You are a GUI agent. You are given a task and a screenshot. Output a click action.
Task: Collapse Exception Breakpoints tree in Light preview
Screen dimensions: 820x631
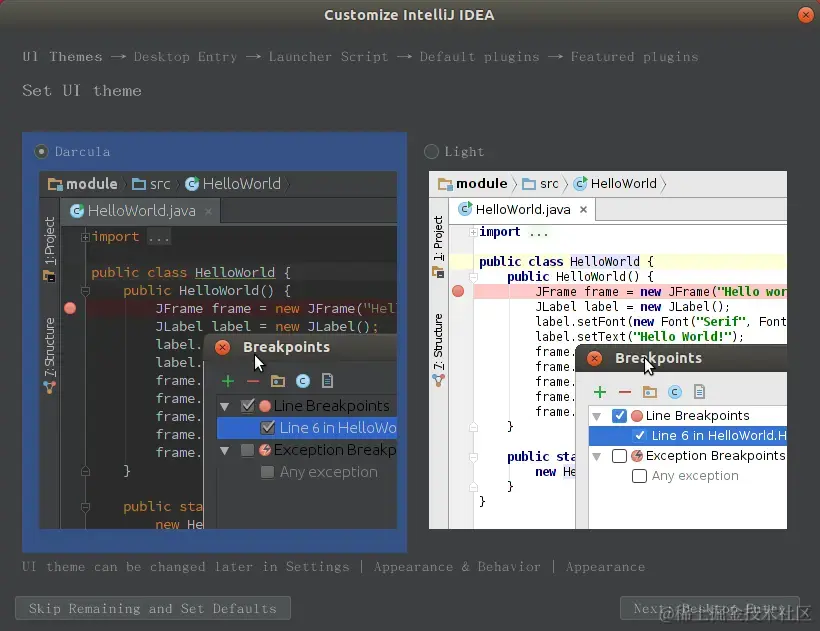coord(597,456)
